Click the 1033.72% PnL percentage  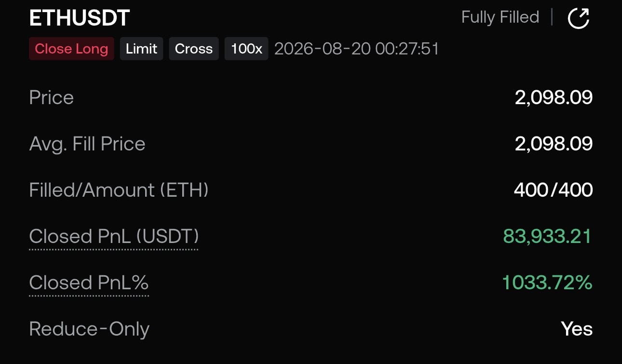(x=547, y=283)
